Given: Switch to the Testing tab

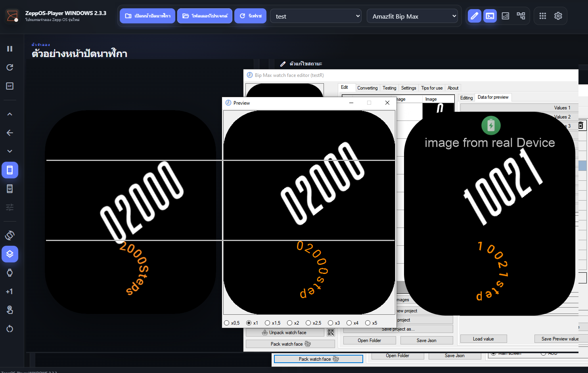Looking at the screenshot, I should click(389, 88).
